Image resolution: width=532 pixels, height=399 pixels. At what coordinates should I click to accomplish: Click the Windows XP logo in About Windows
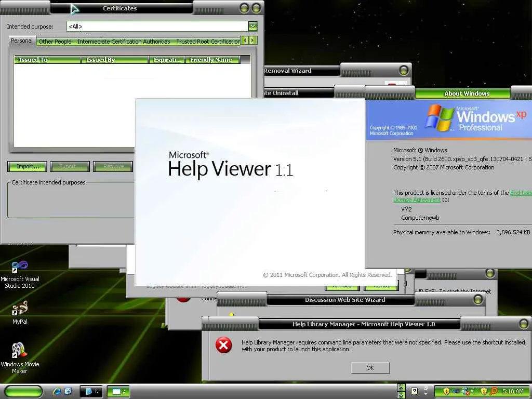476,118
